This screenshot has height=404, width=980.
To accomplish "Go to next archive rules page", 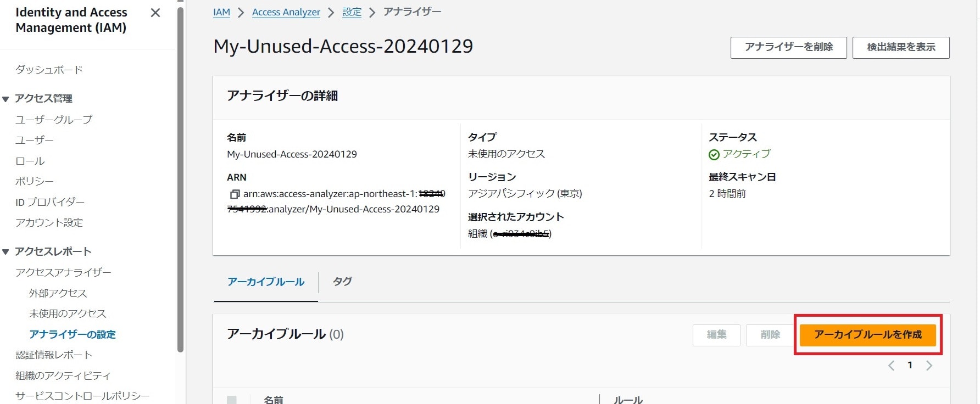I will pos(929,366).
